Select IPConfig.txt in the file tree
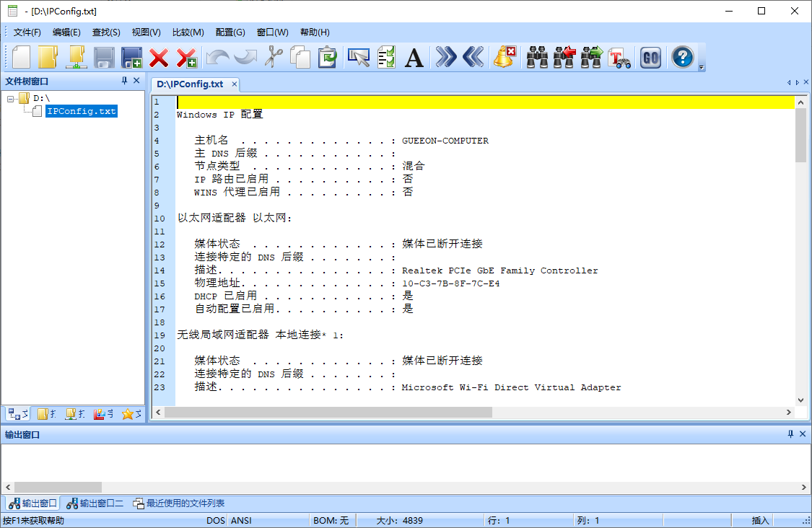Image resolution: width=812 pixels, height=528 pixels. pos(80,111)
